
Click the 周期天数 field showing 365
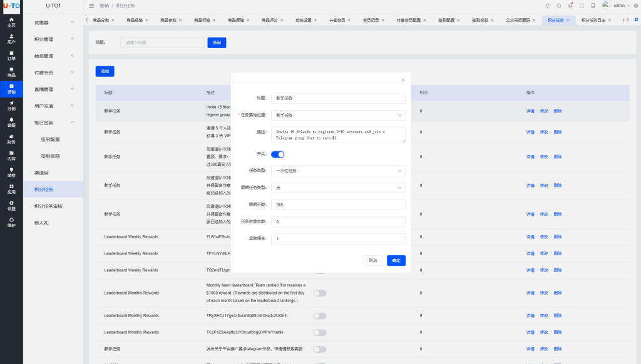338,205
